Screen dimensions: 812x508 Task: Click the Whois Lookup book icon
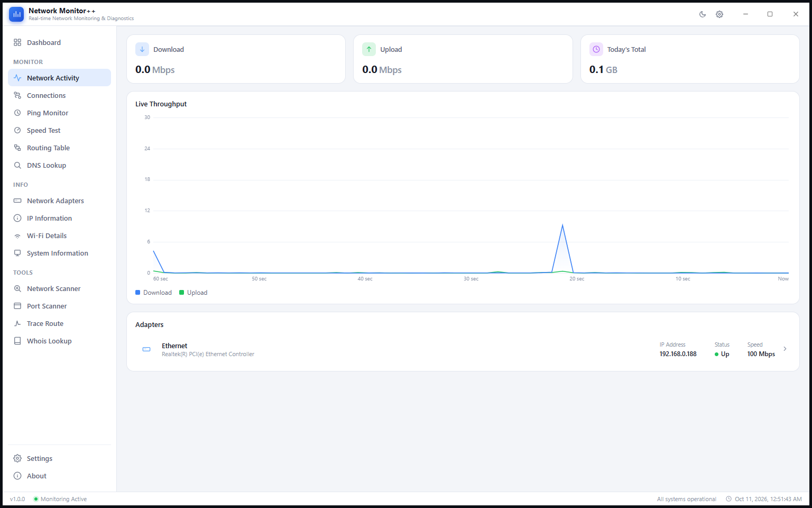[x=17, y=341]
